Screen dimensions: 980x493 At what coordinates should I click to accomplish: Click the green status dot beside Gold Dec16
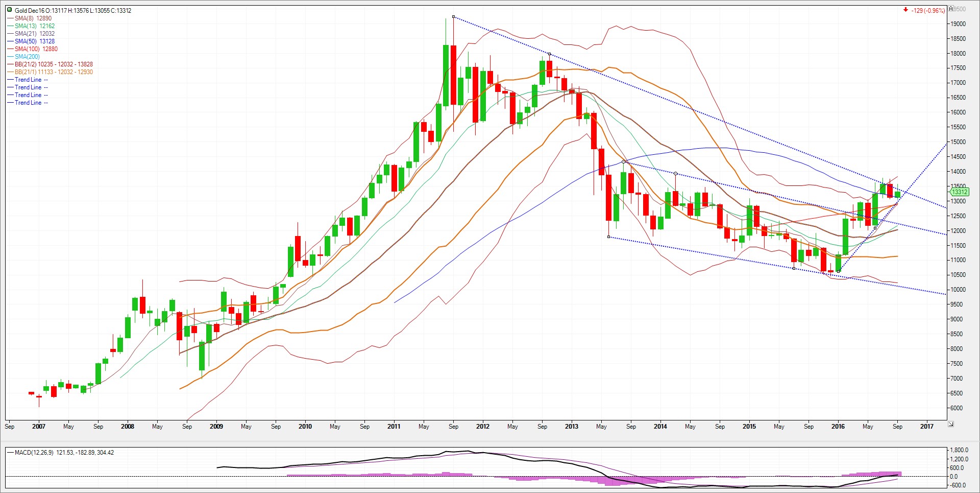tap(9, 10)
